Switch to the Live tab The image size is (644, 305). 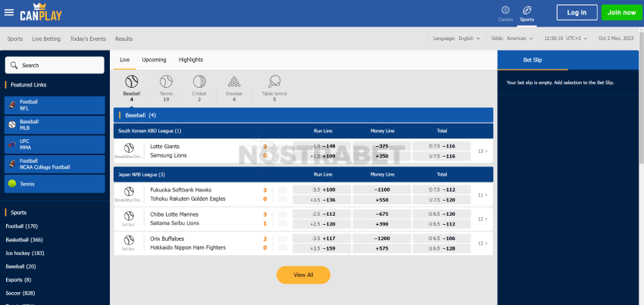pyautogui.click(x=125, y=60)
